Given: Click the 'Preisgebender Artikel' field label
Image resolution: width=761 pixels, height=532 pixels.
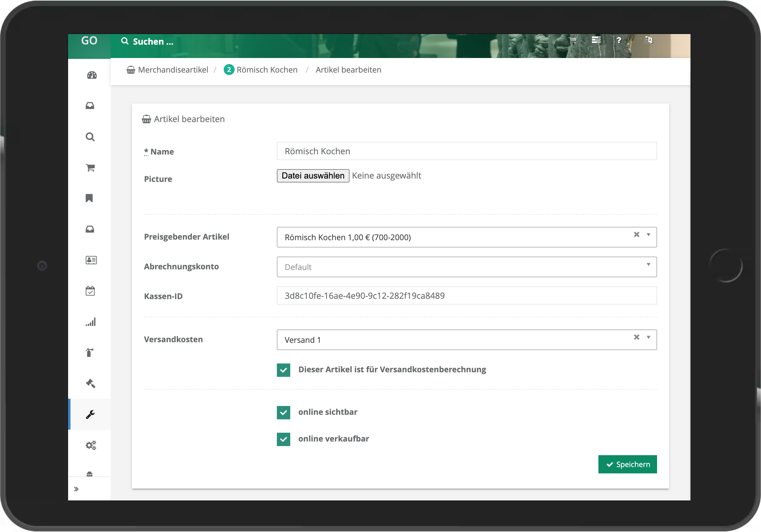Looking at the screenshot, I should click(x=187, y=237).
